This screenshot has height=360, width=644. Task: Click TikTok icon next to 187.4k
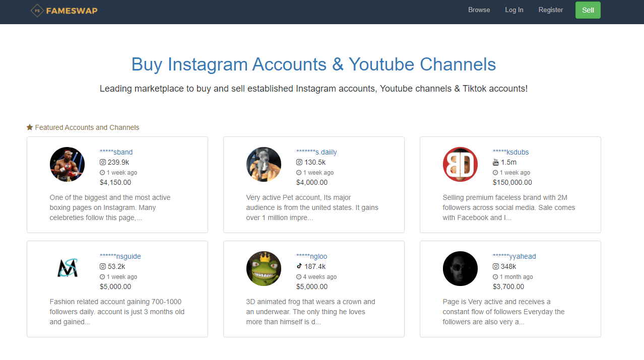[299, 266]
